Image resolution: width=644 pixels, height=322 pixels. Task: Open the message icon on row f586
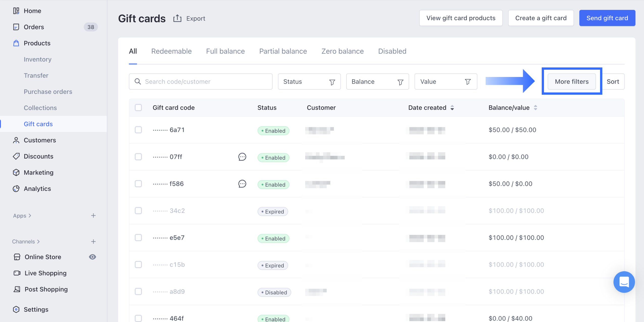click(242, 184)
